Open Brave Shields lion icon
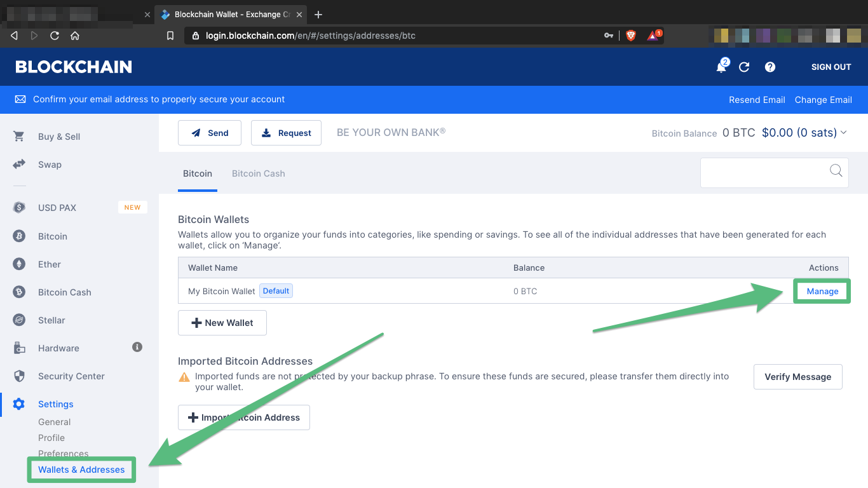This screenshot has width=868, height=488. (x=630, y=36)
